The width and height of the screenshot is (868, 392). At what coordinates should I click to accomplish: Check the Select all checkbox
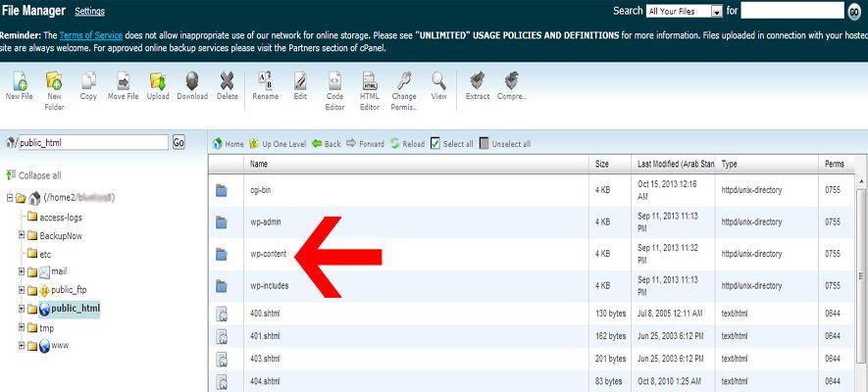[x=436, y=143]
